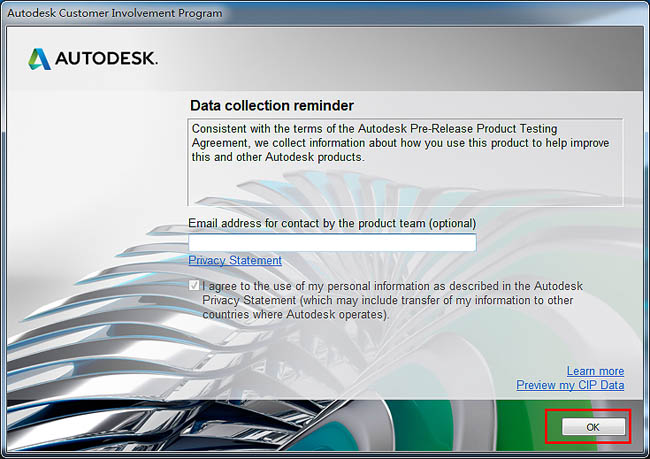The image size is (650, 459).
Task: Click the Autodesk Customer Involvement Program title
Action: click(114, 13)
